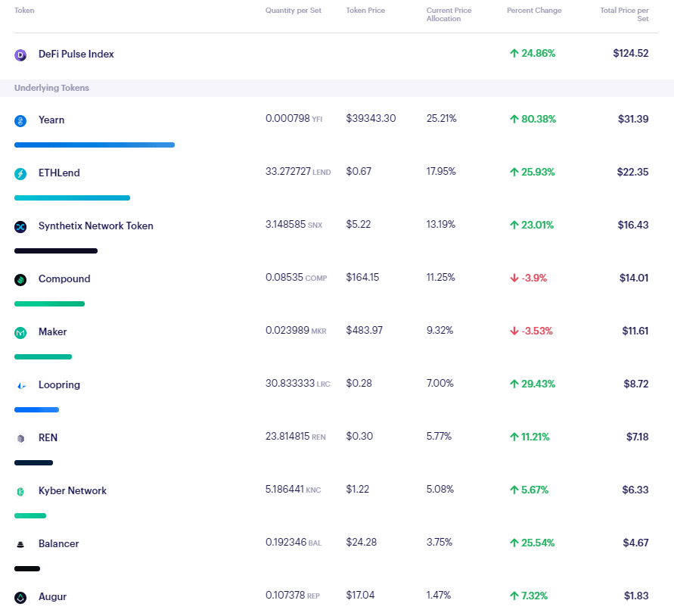Click the 5.186441 KNC quantity

(x=294, y=489)
